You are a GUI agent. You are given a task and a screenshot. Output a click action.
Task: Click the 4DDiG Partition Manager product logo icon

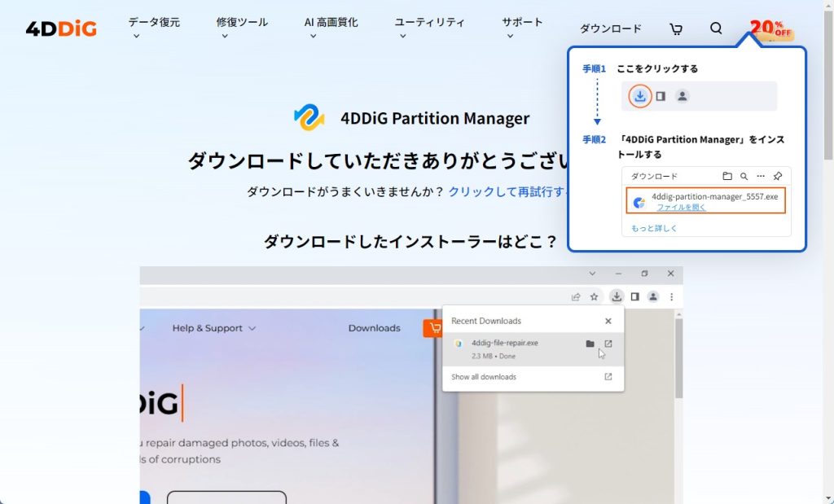309,118
